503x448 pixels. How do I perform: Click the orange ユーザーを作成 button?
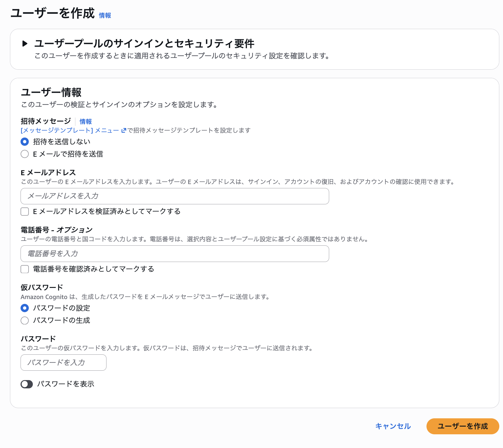click(x=463, y=426)
